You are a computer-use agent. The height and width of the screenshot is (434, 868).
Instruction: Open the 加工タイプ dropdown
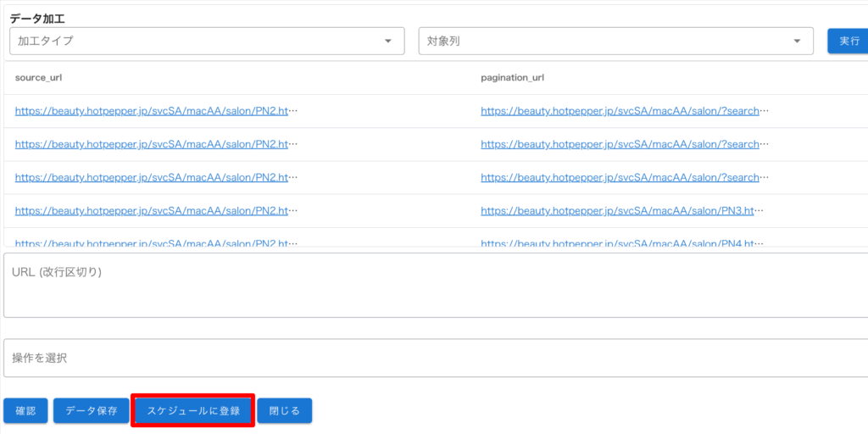pos(207,41)
